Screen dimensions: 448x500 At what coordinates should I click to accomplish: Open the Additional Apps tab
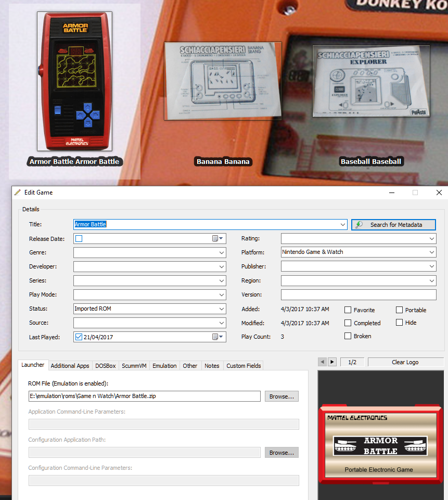pyautogui.click(x=70, y=366)
